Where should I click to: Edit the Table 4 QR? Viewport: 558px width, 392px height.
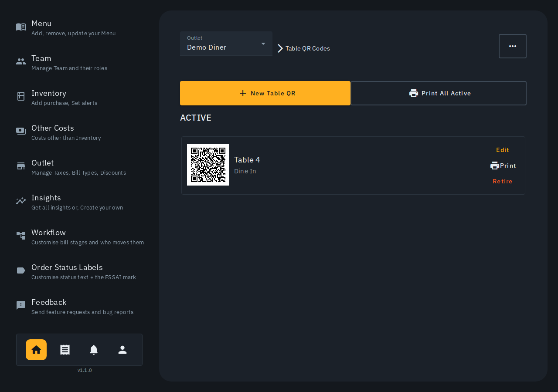(x=503, y=150)
